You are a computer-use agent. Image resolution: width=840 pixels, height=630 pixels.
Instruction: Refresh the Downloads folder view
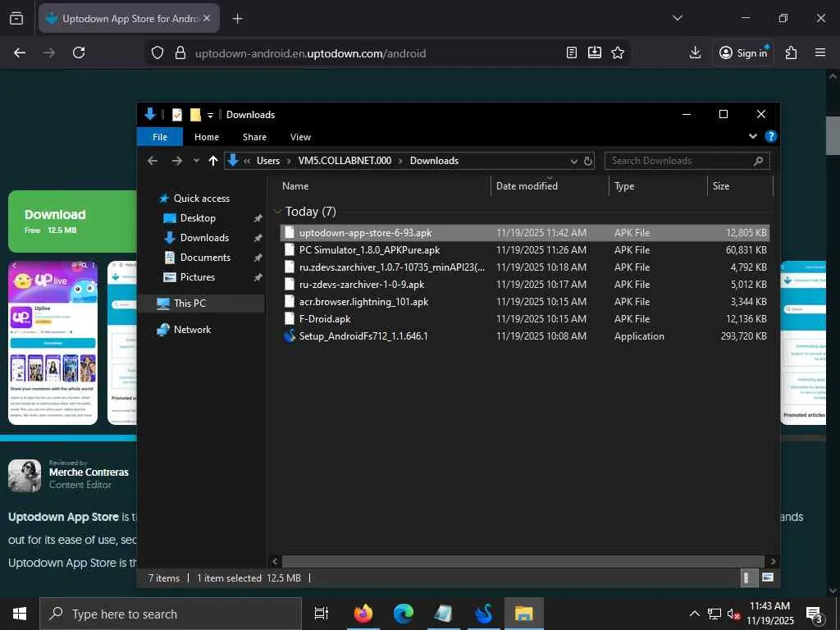click(x=587, y=162)
